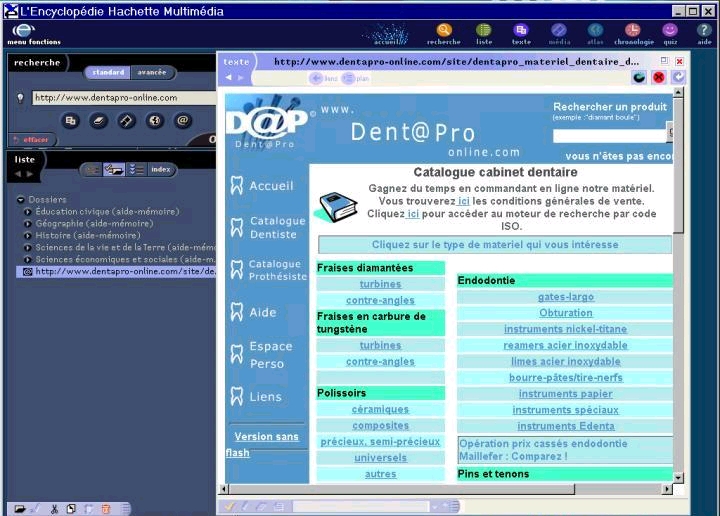This screenshot has width=720, height=516.
Task: Go to accueil in top toolbar
Action: pyautogui.click(x=390, y=34)
